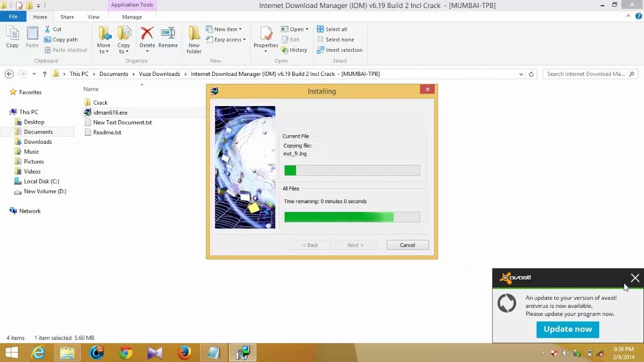Open the Move to folder menu

coord(104,40)
